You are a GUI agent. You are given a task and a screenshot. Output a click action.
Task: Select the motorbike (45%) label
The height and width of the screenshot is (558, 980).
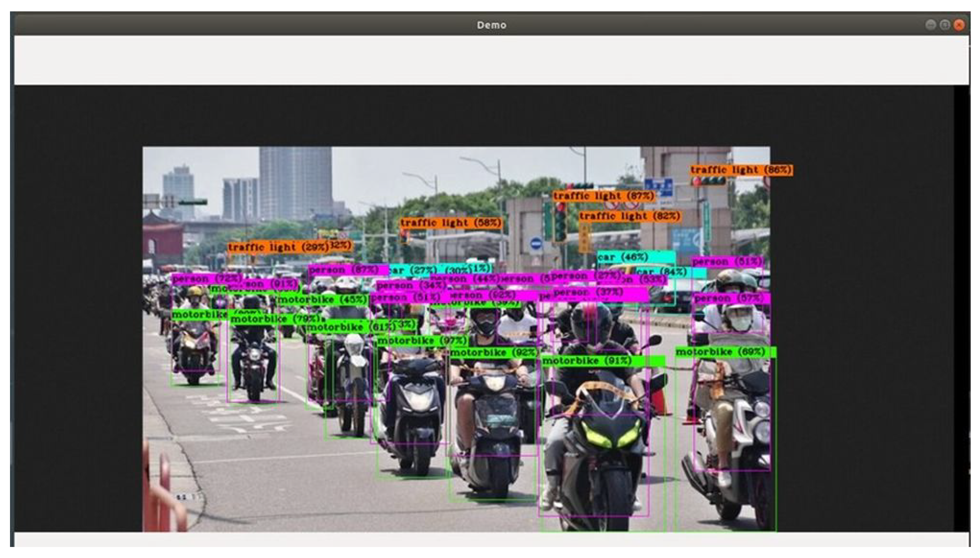click(322, 300)
